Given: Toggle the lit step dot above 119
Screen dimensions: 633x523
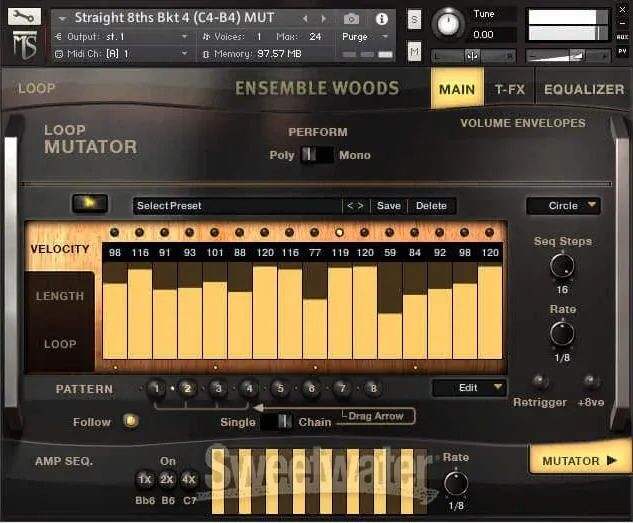Looking at the screenshot, I should 340,232.
